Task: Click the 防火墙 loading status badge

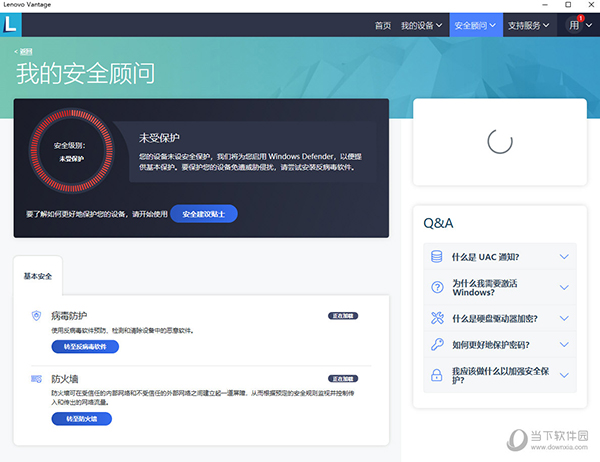Action: (x=343, y=379)
